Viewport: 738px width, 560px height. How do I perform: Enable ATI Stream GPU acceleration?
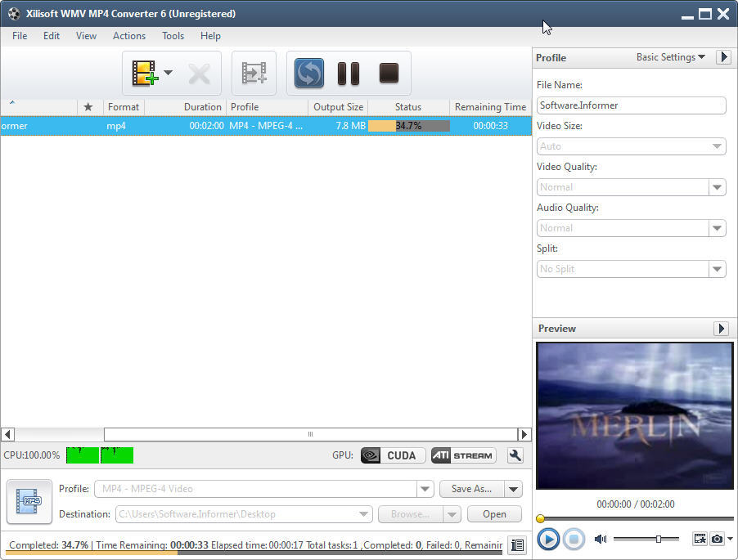point(464,455)
